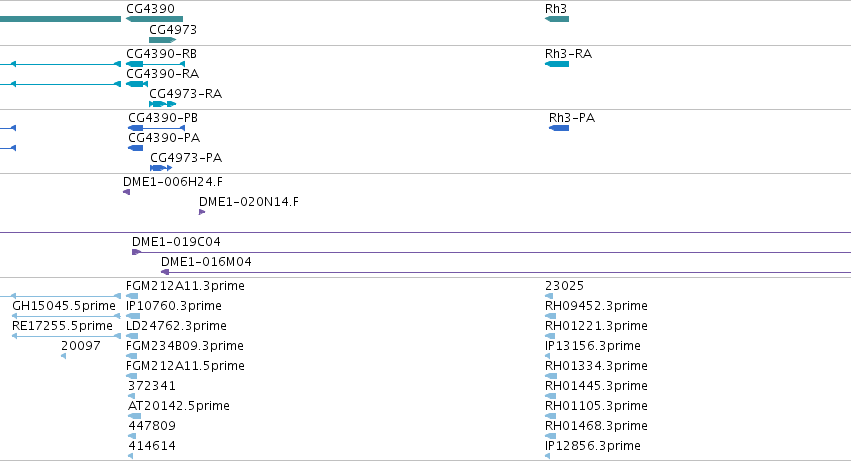Screen dimensions: 851x461
Task: Click the Rh3 gene arrow glyph
Action: coord(557,19)
